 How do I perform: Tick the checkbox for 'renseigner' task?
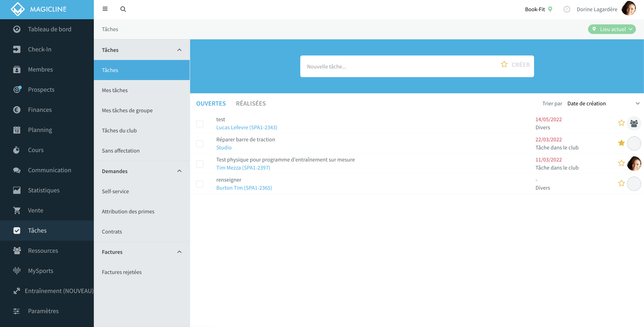[200, 184]
